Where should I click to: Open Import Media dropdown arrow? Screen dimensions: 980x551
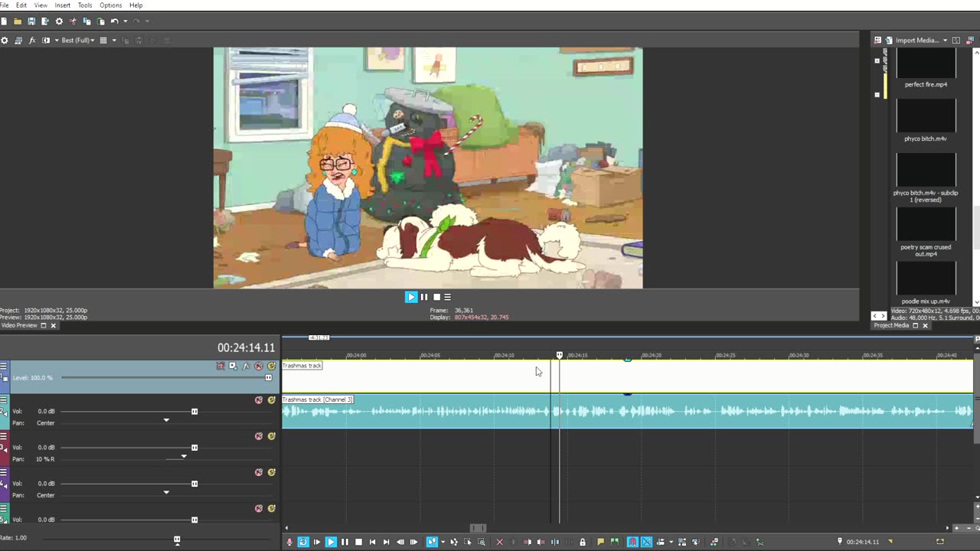(x=945, y=41)
